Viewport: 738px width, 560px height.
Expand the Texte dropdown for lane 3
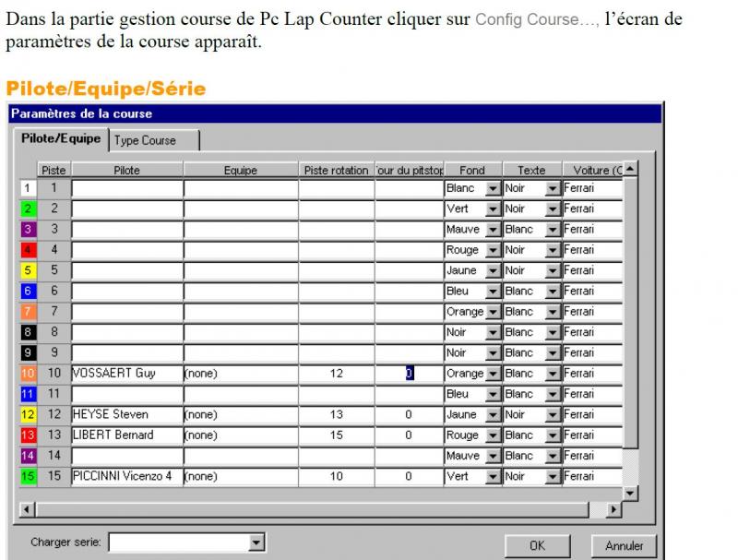[553, 230]
